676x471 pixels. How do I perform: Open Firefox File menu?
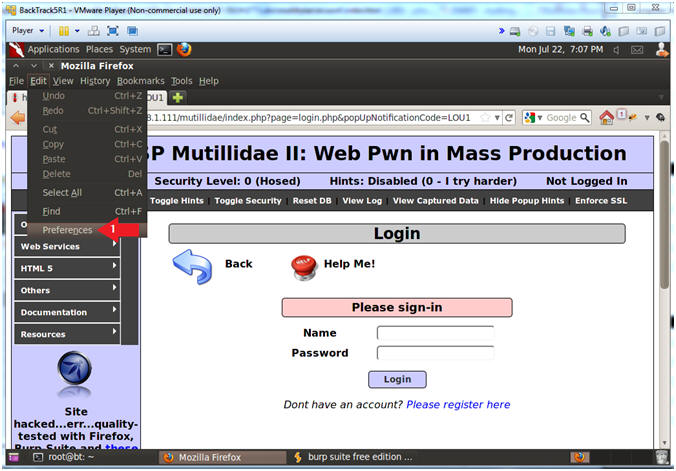click(x=16, y=81)
